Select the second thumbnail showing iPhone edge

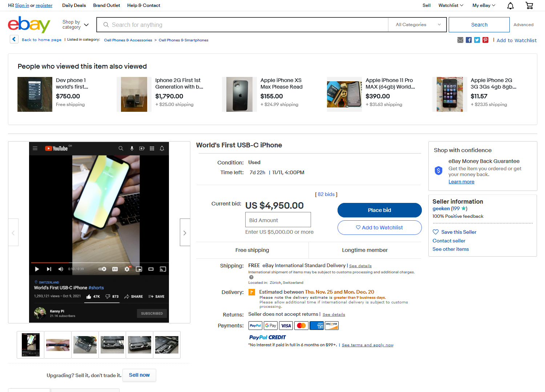pyautogui.click(x=58, y=345)
